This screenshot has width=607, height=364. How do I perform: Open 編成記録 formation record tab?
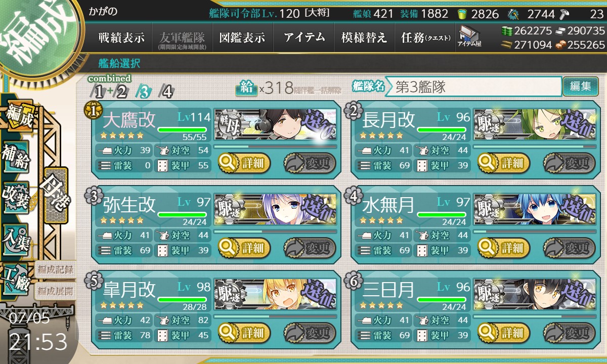pos(55,269)
